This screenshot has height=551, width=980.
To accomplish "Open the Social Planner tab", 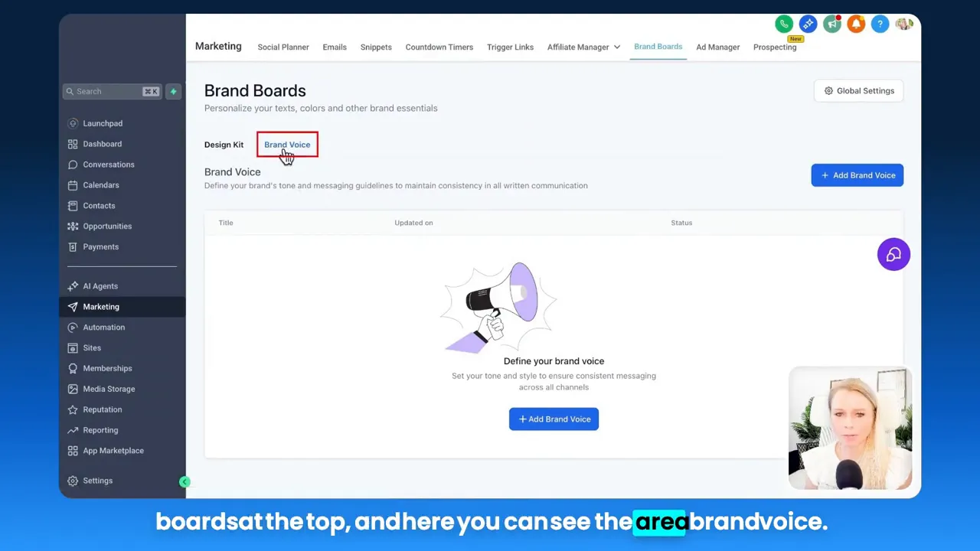I will [x=283, y=47].
